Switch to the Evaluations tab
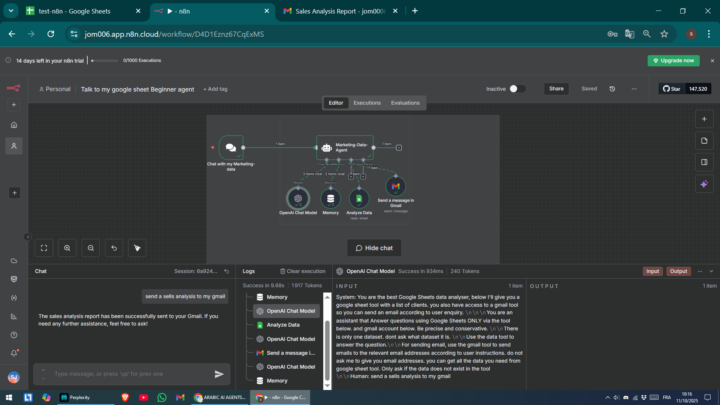This screenshot has height=405, width=720. click(x=405, y=103)
